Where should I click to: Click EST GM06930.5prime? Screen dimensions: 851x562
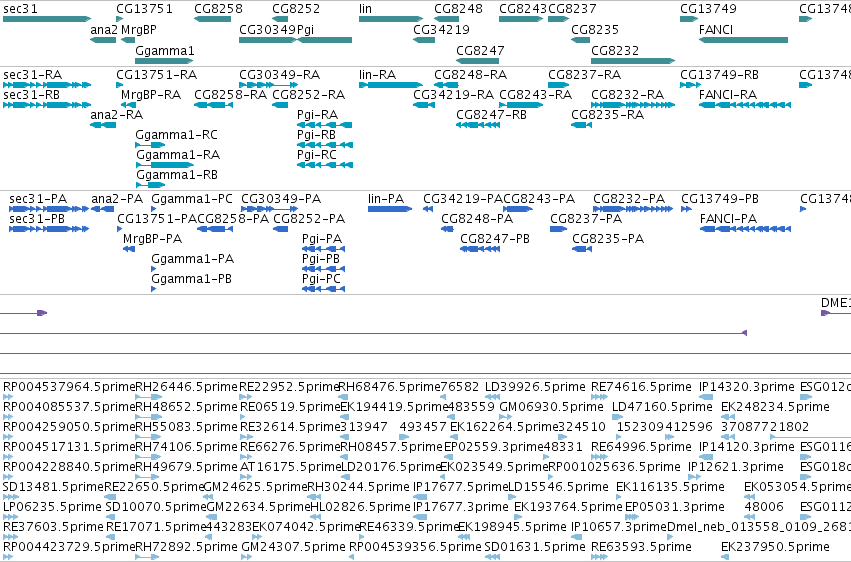pos(505,417)
